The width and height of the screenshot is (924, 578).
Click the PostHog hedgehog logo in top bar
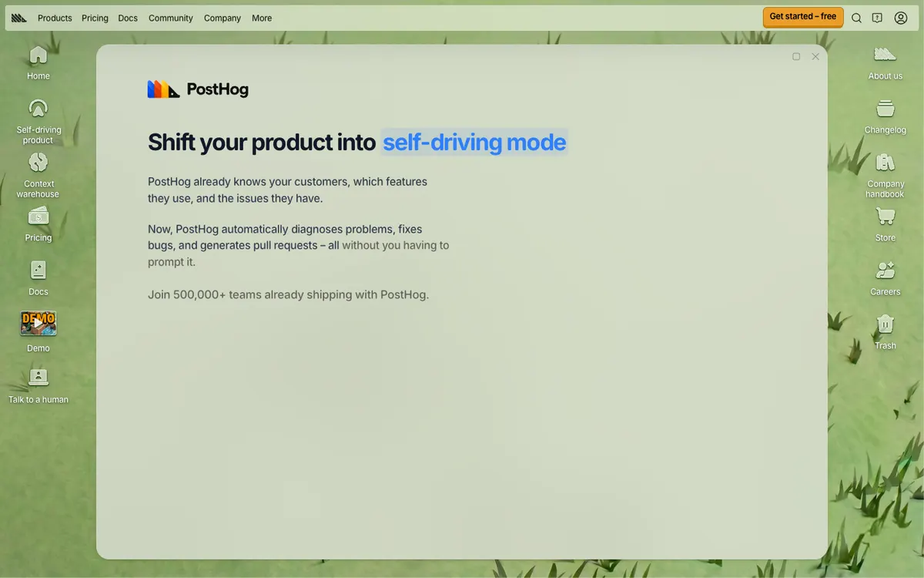coord(19,18)
